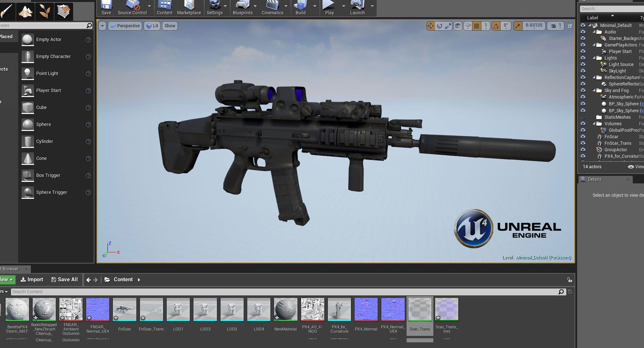Select the Content breadcrumb path
The height and width of the screenshot is (348, 644).
123,280
